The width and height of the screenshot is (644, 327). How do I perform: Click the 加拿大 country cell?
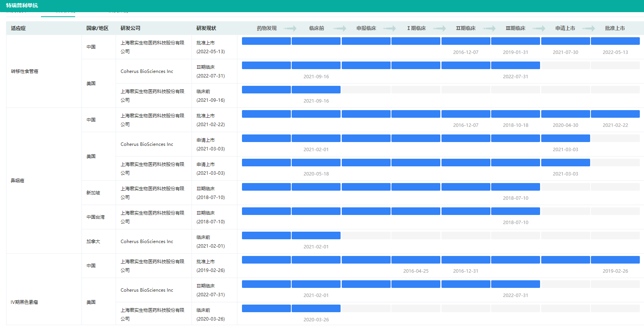point(93,242)
